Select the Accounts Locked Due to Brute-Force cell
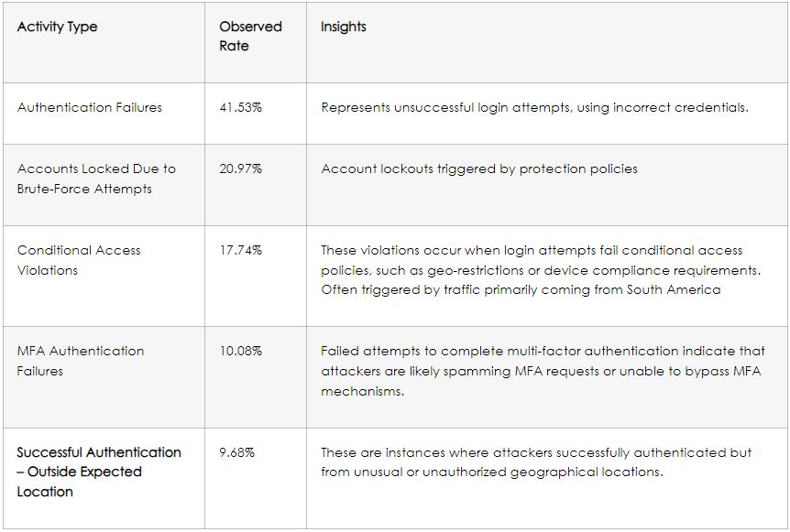 coord(96,179)
